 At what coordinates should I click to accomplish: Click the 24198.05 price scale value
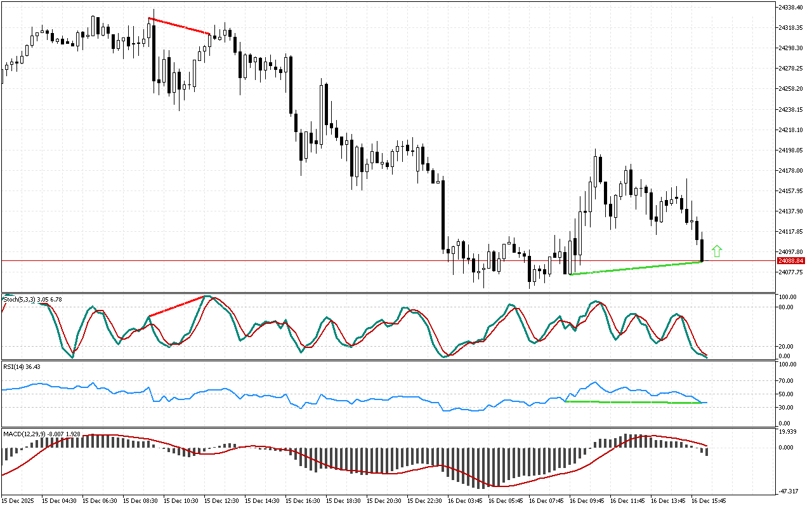[792, 150]
